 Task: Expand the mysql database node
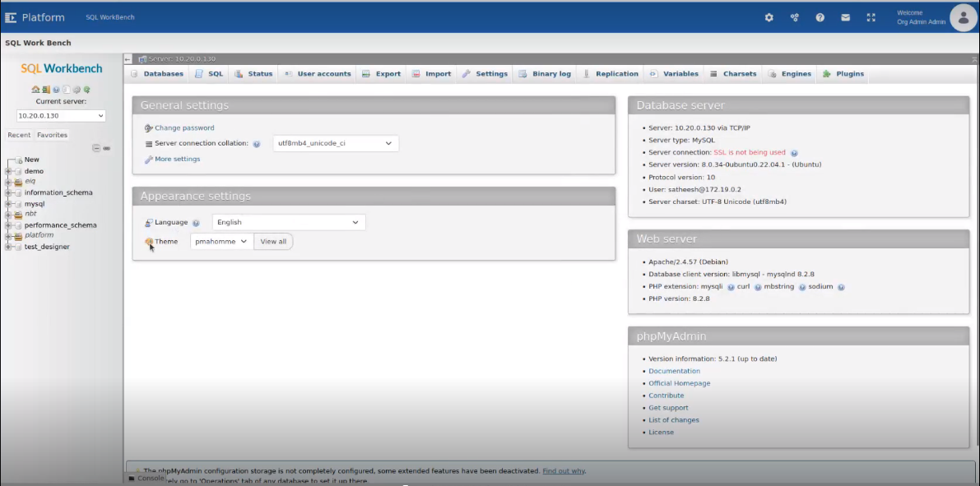(9, 204)
